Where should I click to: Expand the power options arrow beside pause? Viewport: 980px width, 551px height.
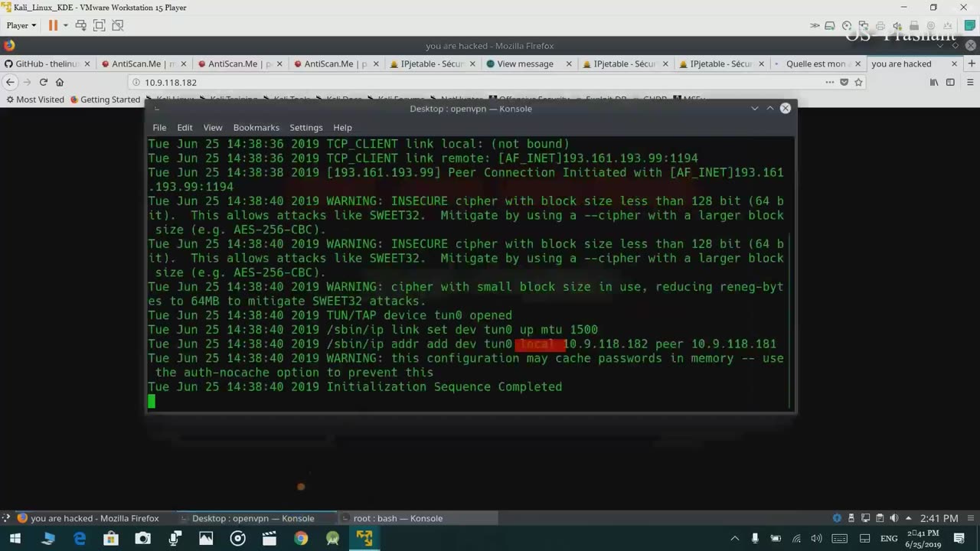click(x=65, y=25)
